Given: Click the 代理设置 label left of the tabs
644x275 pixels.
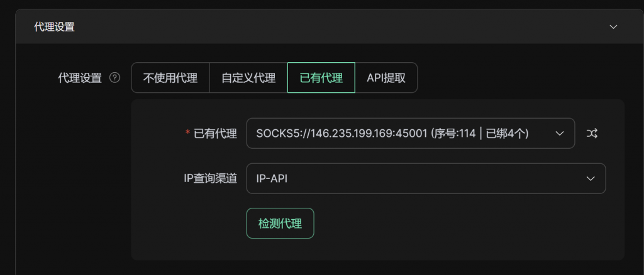Looking at the screenshot, I should coord(79,78).
